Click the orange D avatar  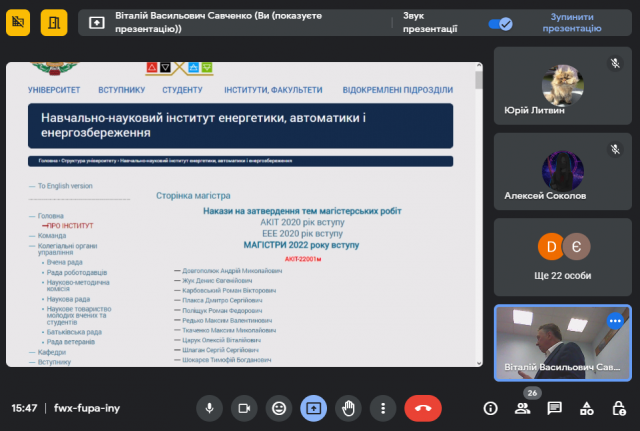point(551,247)
